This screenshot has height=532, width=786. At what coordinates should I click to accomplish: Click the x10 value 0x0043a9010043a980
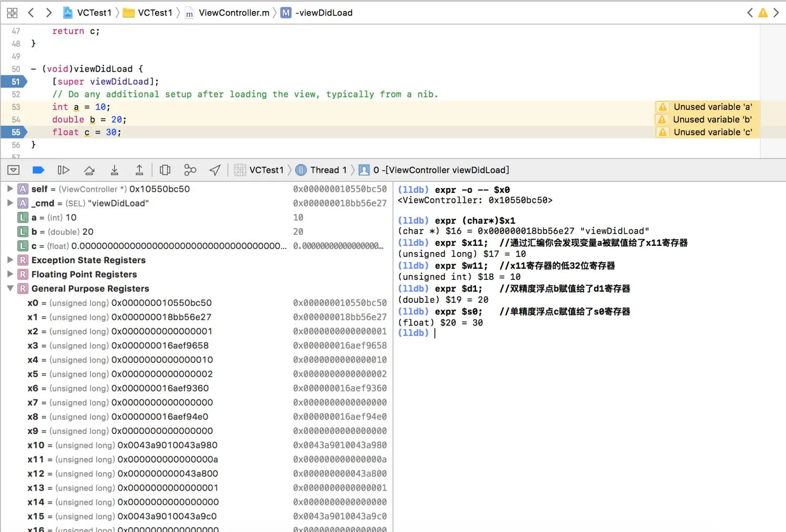[x=167, y=445]
